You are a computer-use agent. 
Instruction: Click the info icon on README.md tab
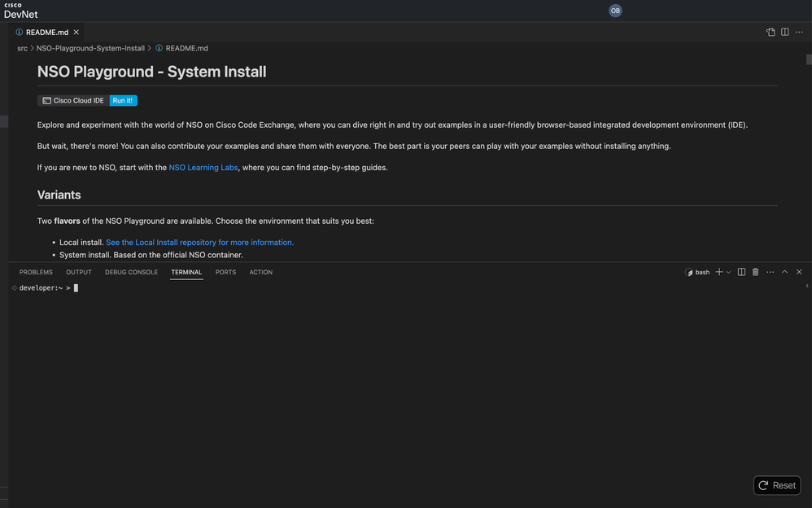coord(20,32)
